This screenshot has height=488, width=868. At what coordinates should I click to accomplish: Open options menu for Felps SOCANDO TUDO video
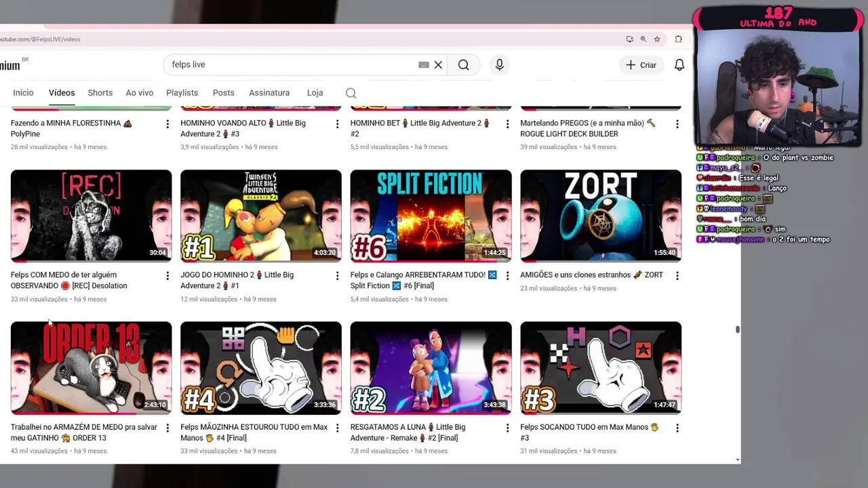tap(677, 428)
